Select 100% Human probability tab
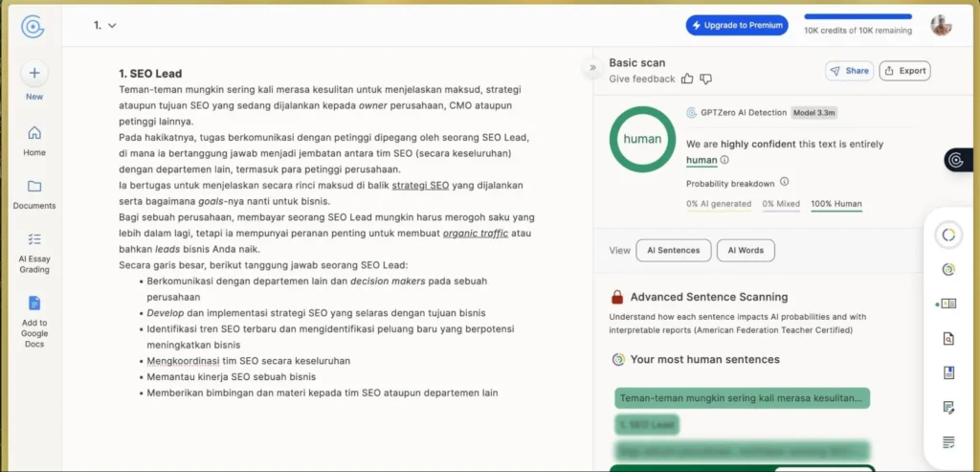Image resolution: width=980 pixels, height=472 pixels. tap(836, 204)
